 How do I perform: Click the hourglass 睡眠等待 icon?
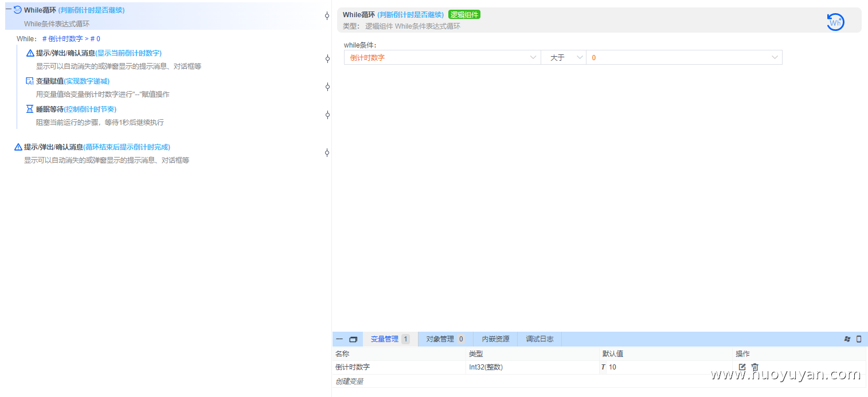click(30, 109)
